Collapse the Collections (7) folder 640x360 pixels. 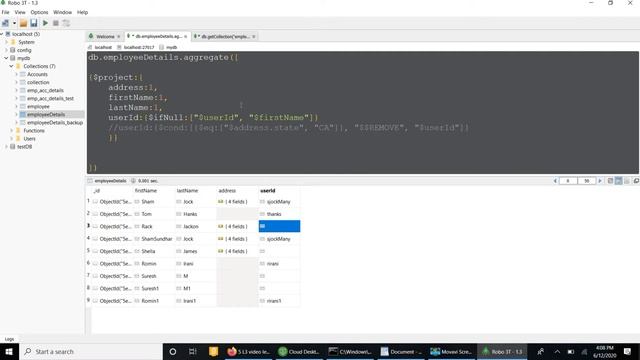point(11,66)
